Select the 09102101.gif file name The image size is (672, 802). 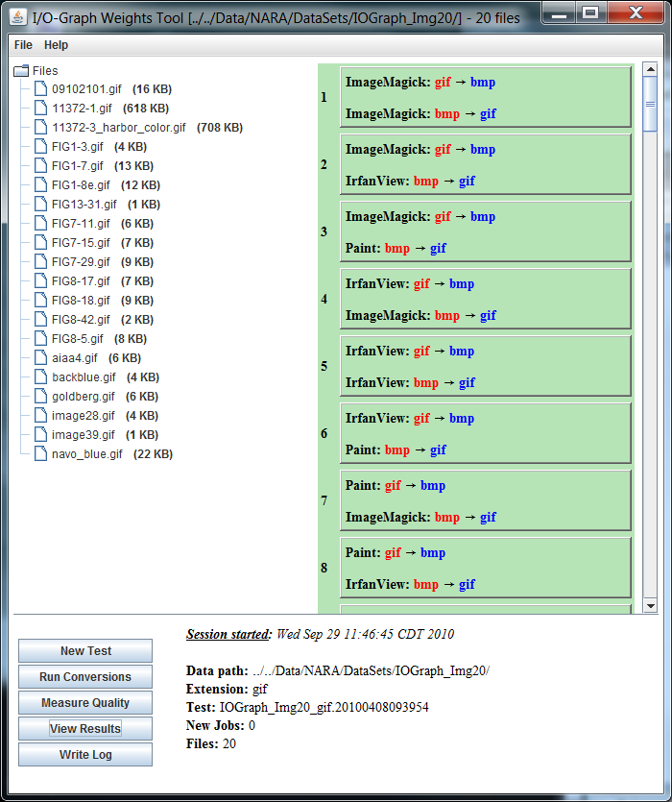(x=86, y=89)
